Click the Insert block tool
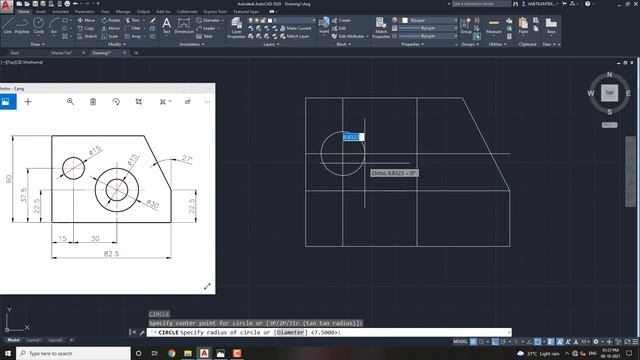Image resolution: width=640 pixels, height=360 pixels. coord(324,25)
